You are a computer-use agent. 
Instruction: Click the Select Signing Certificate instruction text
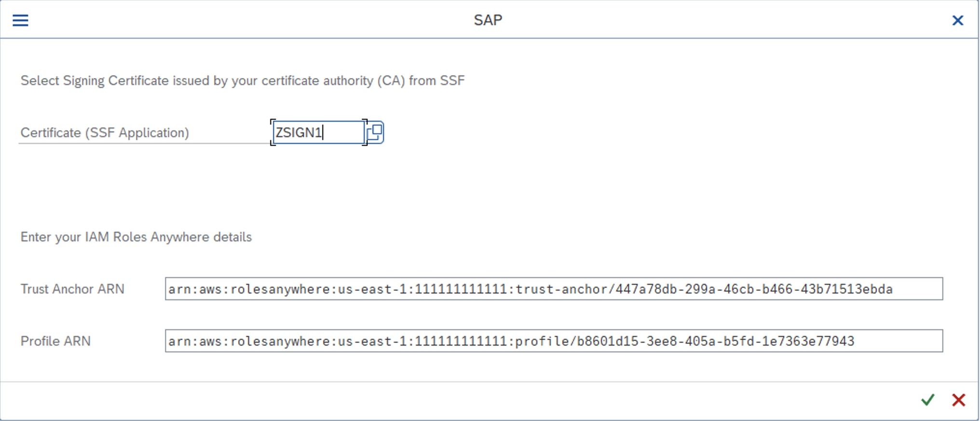tap(242, 81)
